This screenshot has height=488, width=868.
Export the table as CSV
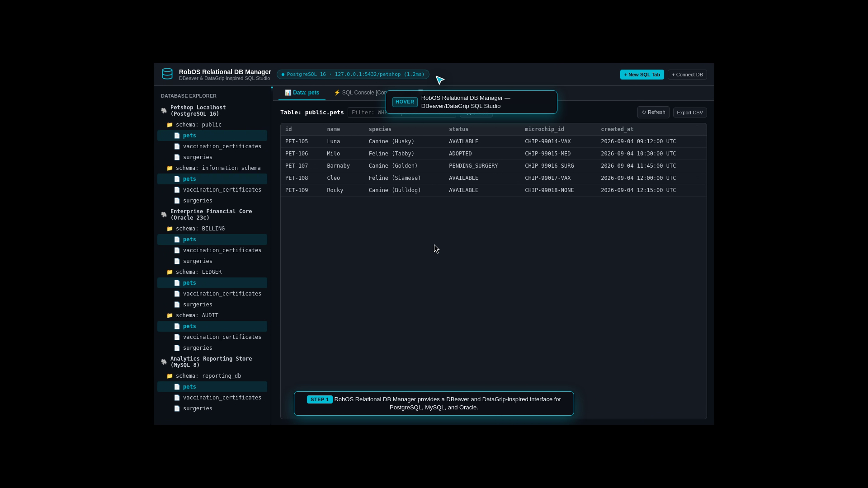click(690, 113)
